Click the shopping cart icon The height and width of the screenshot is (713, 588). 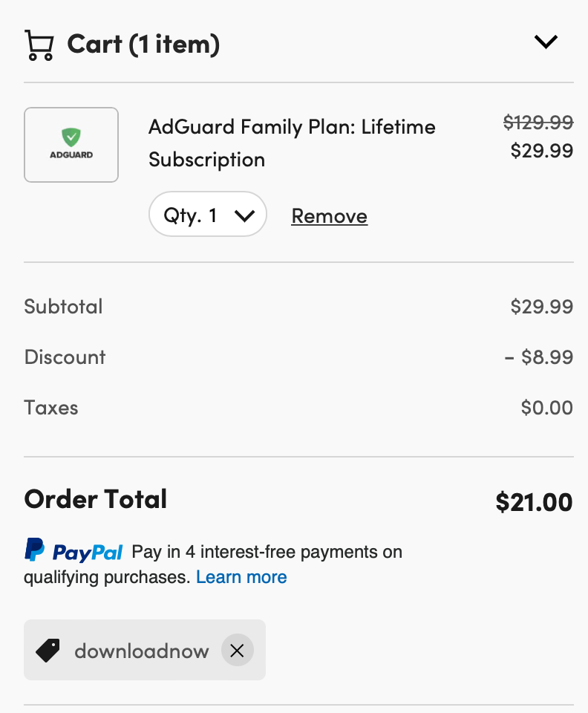pos(39,45)
